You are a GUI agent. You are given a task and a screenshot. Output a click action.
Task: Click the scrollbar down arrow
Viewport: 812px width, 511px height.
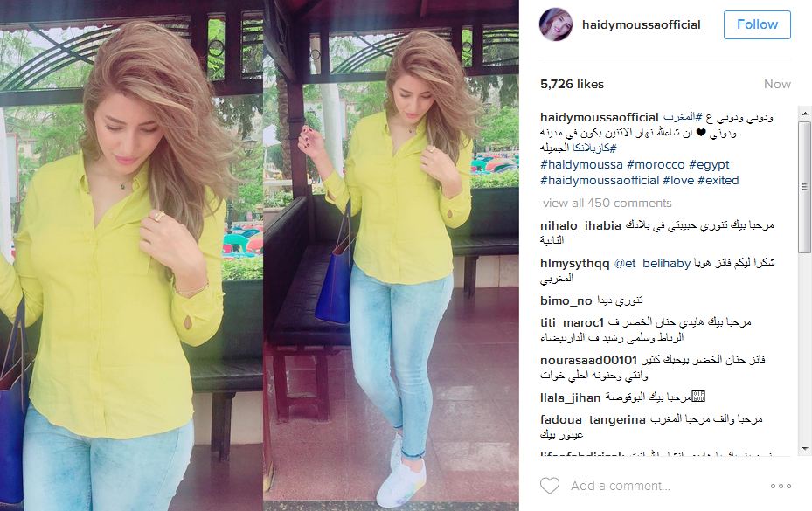tap(804, 448)
